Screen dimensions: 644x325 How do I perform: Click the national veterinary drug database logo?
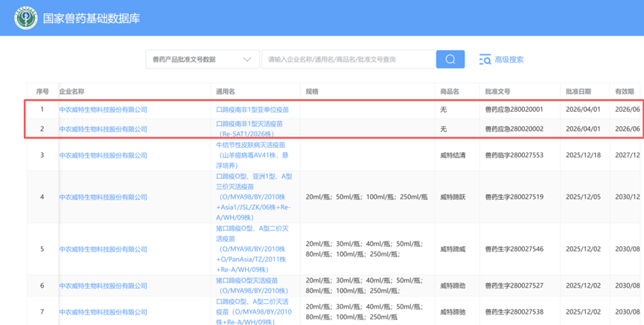(x=25, y=18)
